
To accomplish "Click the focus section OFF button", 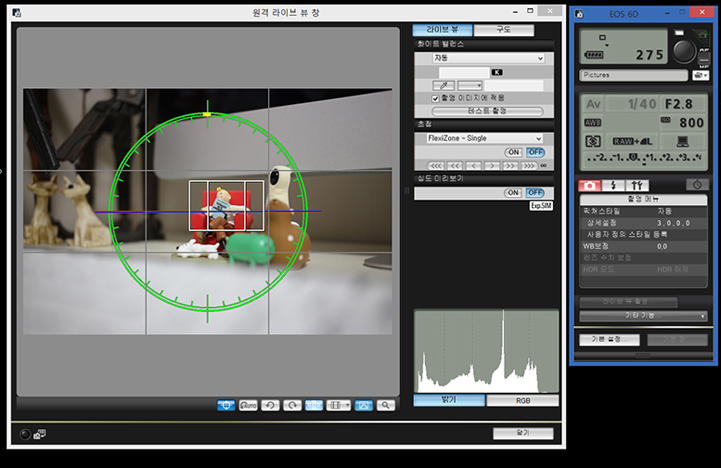I will click(x=535, y=152).
